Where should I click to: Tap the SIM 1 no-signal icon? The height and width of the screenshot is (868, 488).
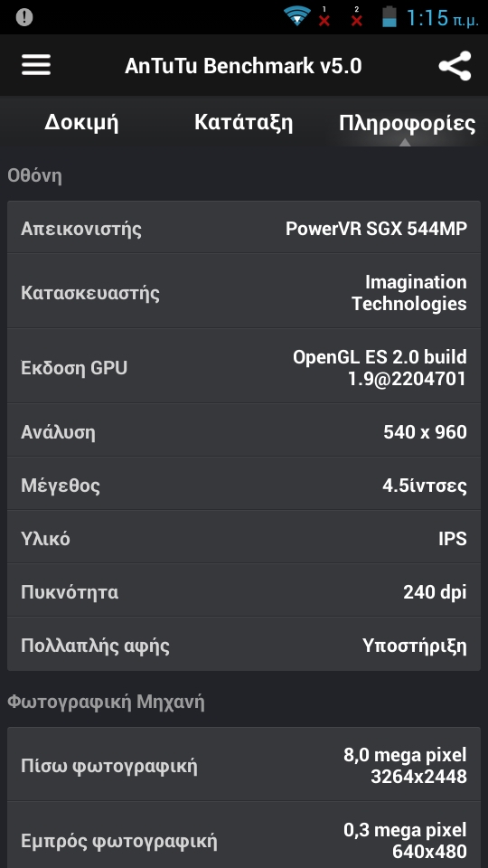[x=324, y=16]
